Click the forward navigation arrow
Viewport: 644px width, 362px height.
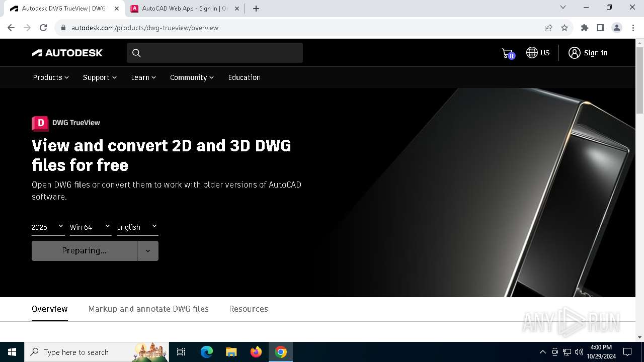(x=27, y=28)
